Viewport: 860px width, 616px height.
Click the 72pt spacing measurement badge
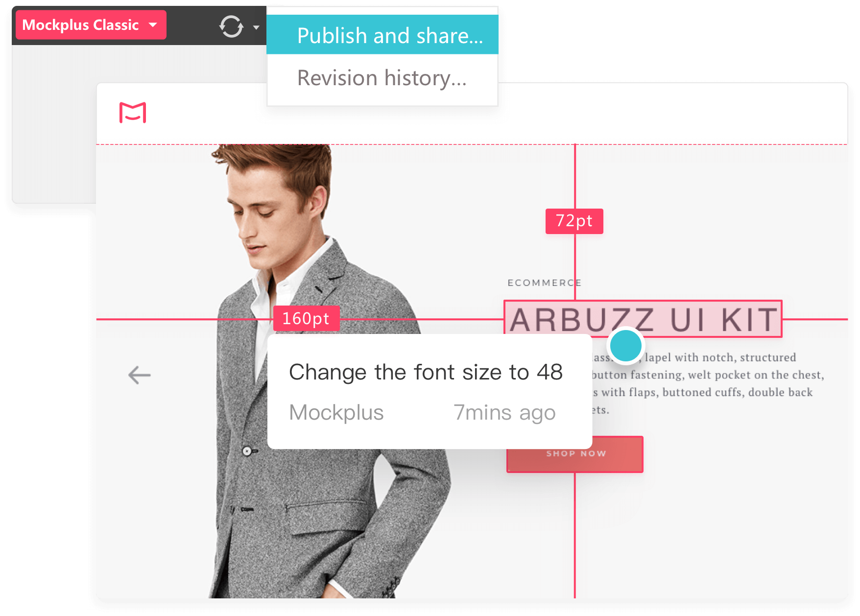pyautogui.click(x=574, y=221)
